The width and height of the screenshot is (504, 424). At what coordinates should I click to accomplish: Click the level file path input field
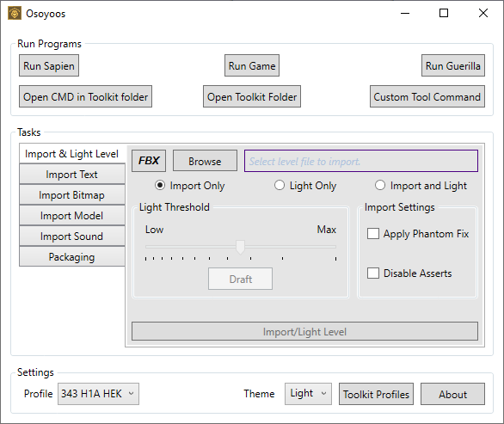(361, 161)
